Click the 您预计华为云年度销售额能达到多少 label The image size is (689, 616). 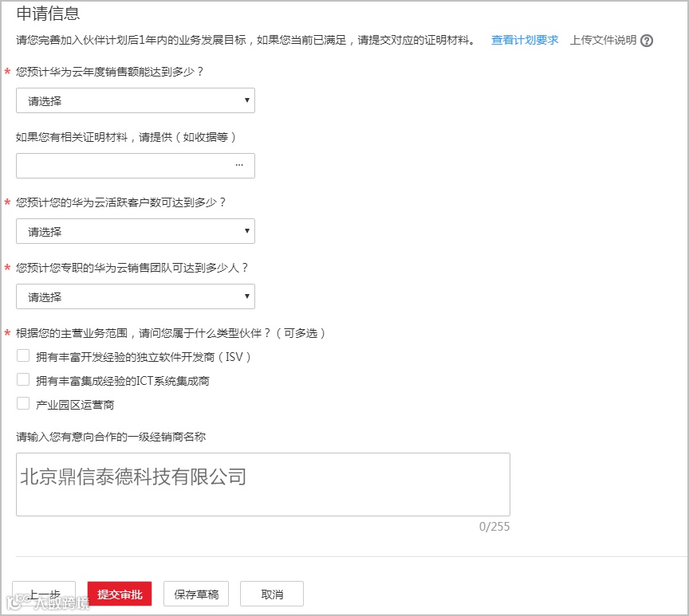pyautogui.click(x=109, y=72)
